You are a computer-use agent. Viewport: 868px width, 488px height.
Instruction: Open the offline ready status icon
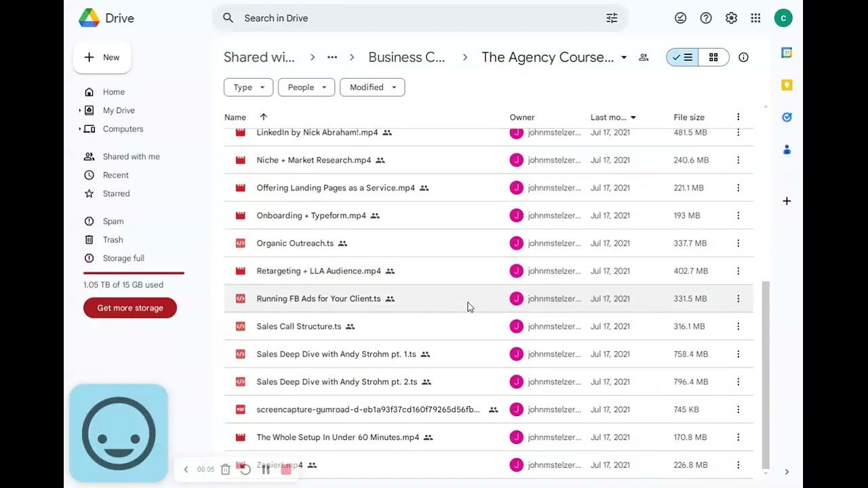point(680,18)
